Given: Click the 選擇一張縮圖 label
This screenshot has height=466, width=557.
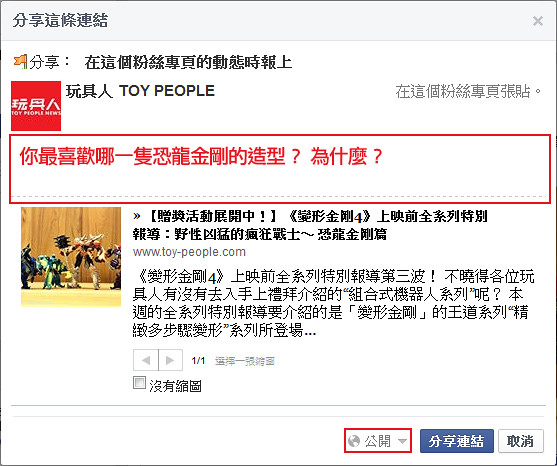Looking at the screenshot, I should [x=245, y=361].
